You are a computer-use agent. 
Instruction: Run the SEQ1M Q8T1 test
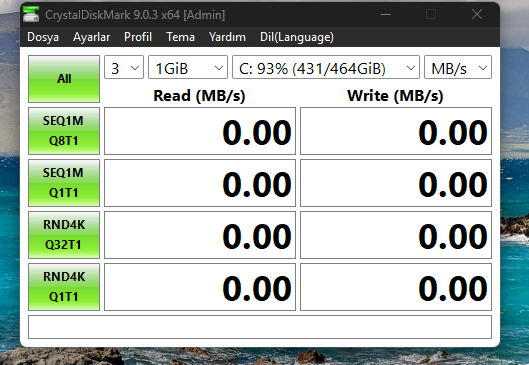click(x=64, y=131)
